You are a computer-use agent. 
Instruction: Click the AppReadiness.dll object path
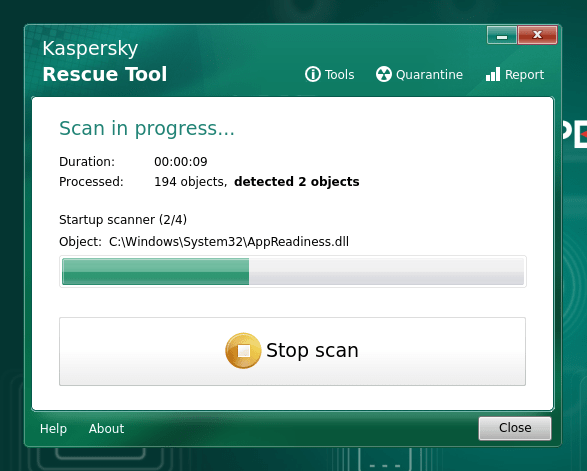(x=229, y=242)
